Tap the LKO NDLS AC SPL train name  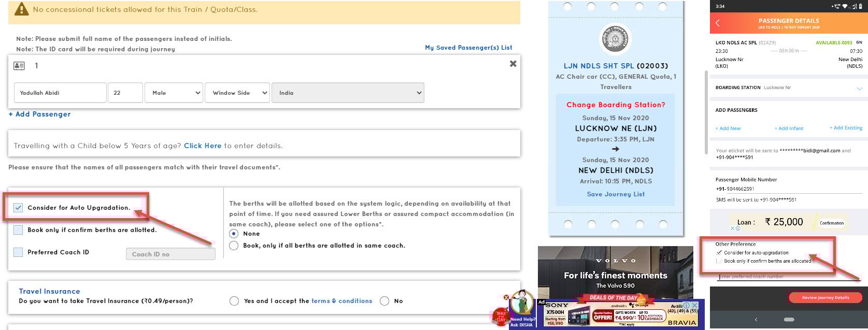pyautogui.click(x=736, y=42)
